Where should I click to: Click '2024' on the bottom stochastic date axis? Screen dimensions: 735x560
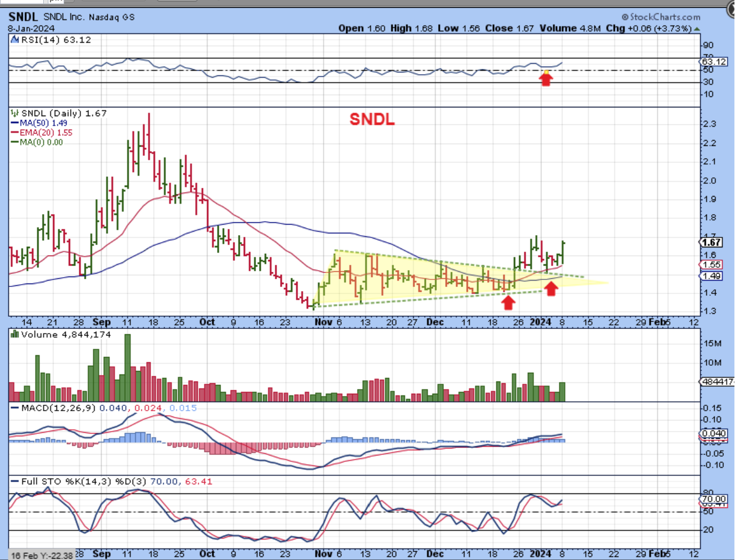(x=540, y=554)
